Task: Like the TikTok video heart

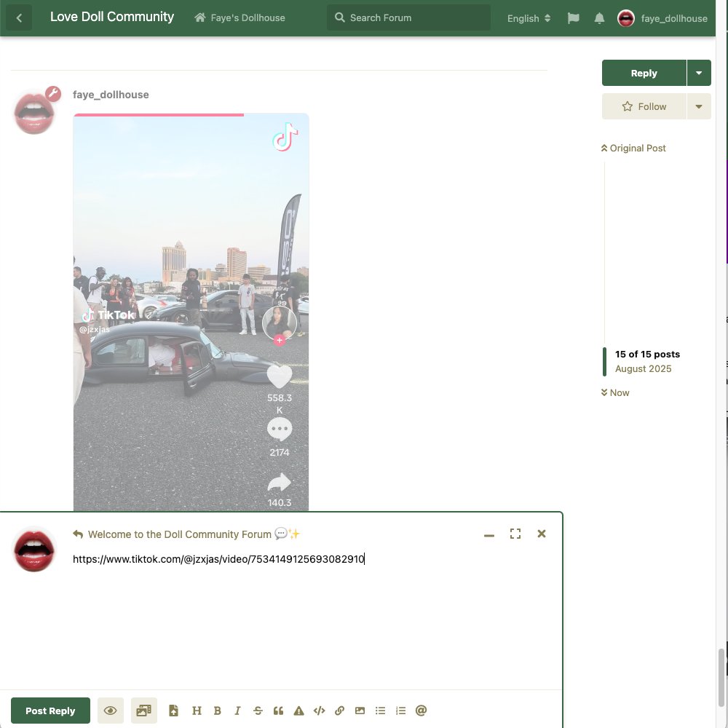Action: coord(279,376)
